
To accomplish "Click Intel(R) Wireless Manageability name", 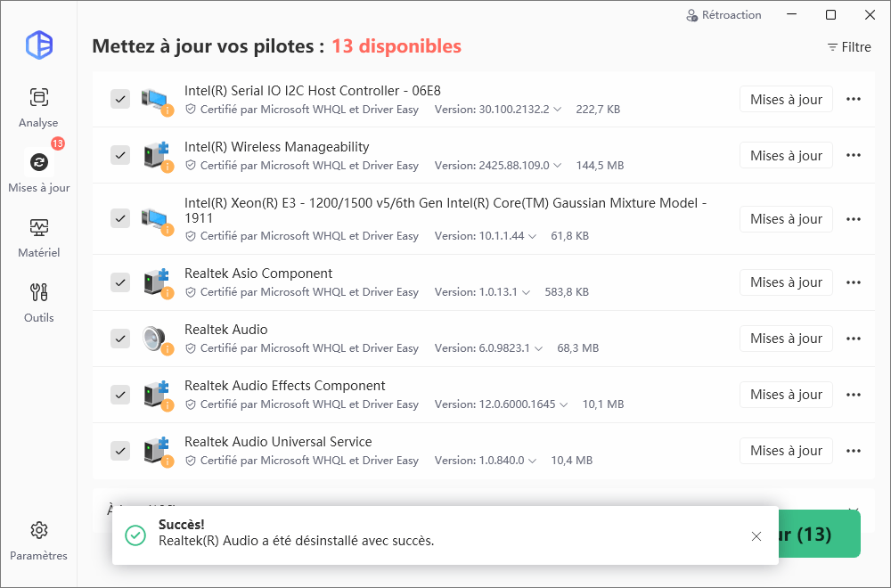I will point(277,147).
